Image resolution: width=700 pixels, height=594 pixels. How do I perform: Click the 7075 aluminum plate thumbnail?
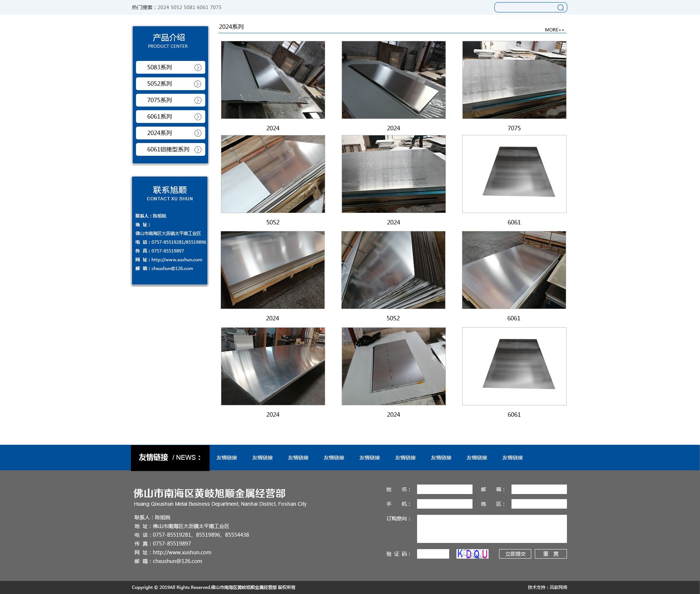(514, 80)
